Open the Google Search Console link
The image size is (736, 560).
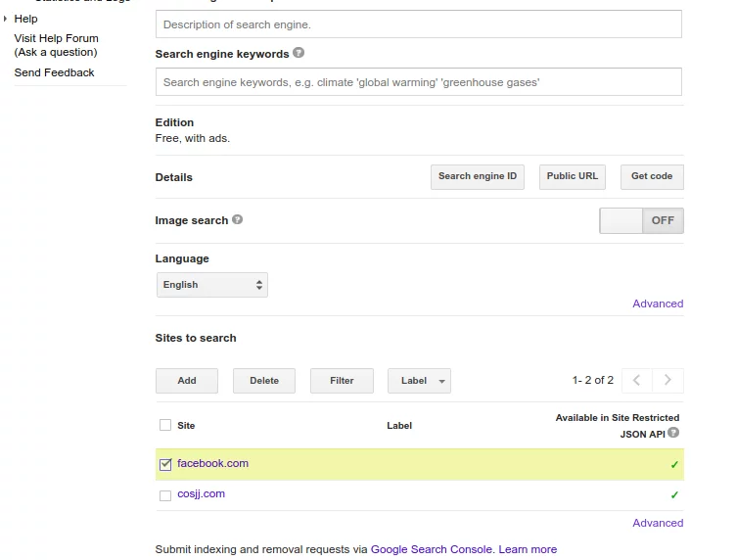point(432,549)
